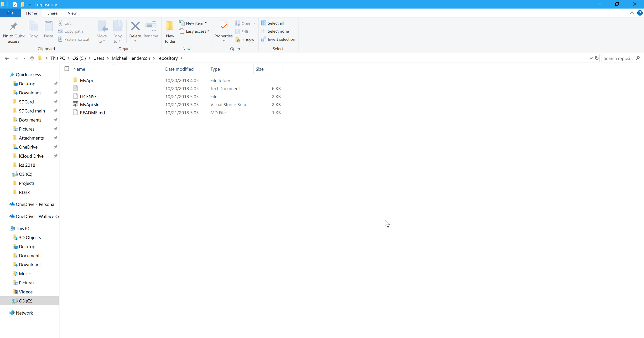Create a New folder from the ribbon

170,32
